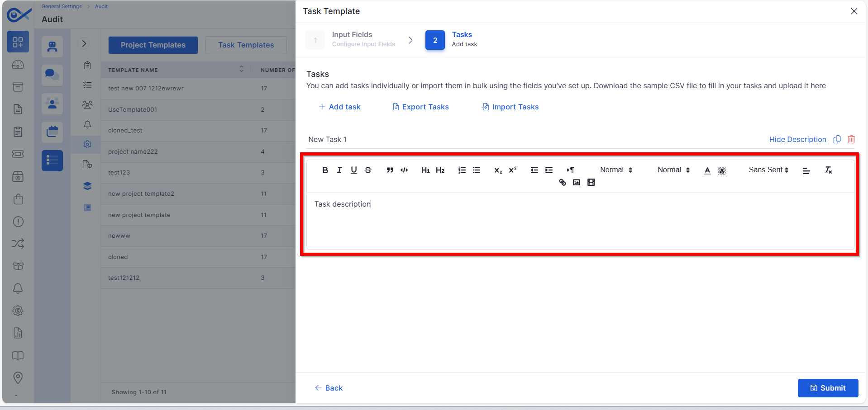Toggle strikethrough formatting
868x410 pixels.
pyautogui.click(x=368, y=170)
